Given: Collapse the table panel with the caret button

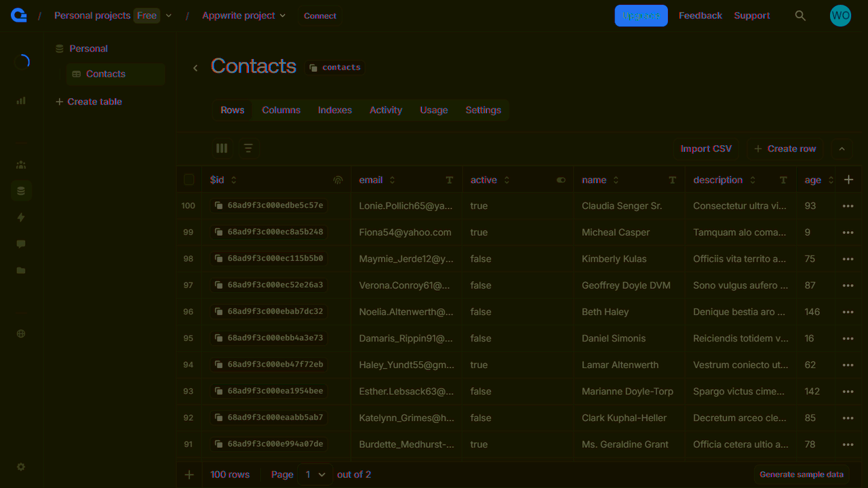Looking at the screenshot, I should pyautogui.click(x=842, y=148).
